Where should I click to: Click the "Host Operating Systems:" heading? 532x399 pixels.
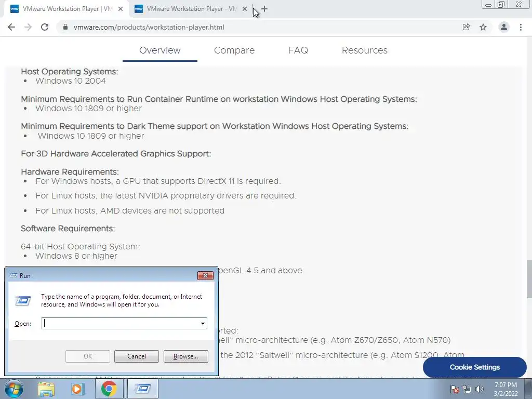point(70,72)
